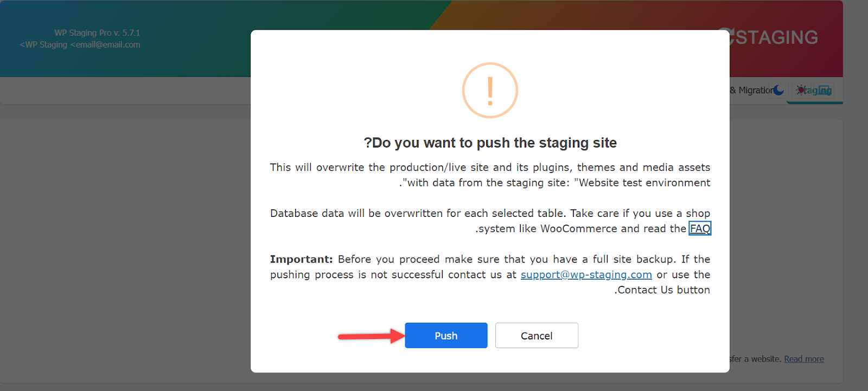Click the "Contact Us button" text
The image size is (868, 391).
tap(663, 290)
